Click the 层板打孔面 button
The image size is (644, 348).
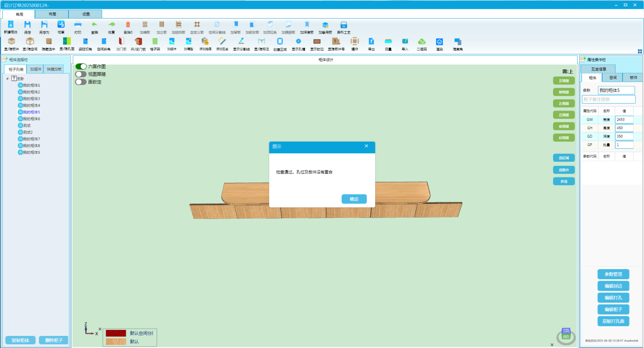point(613,321)
